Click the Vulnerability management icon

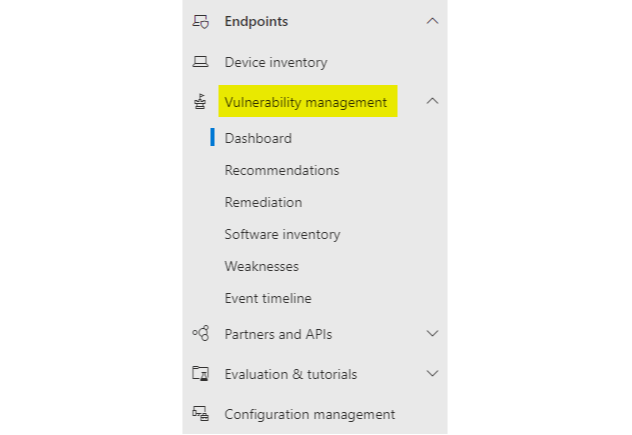coord(200,102)
